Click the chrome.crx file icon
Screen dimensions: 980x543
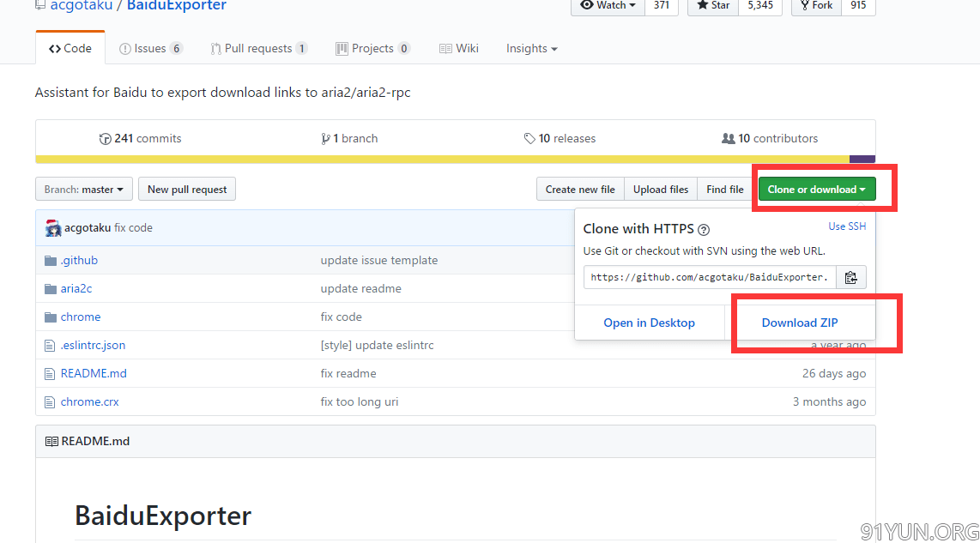pos(50,402)
